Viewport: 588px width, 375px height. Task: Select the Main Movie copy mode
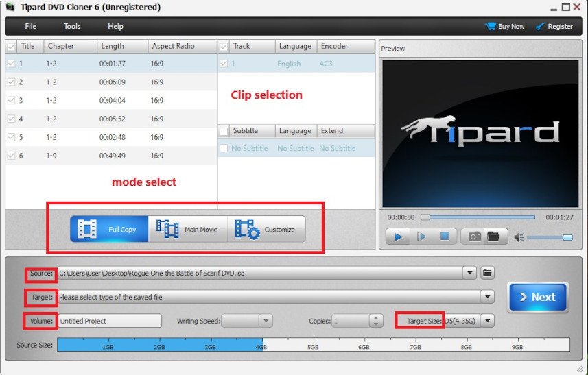187,229
